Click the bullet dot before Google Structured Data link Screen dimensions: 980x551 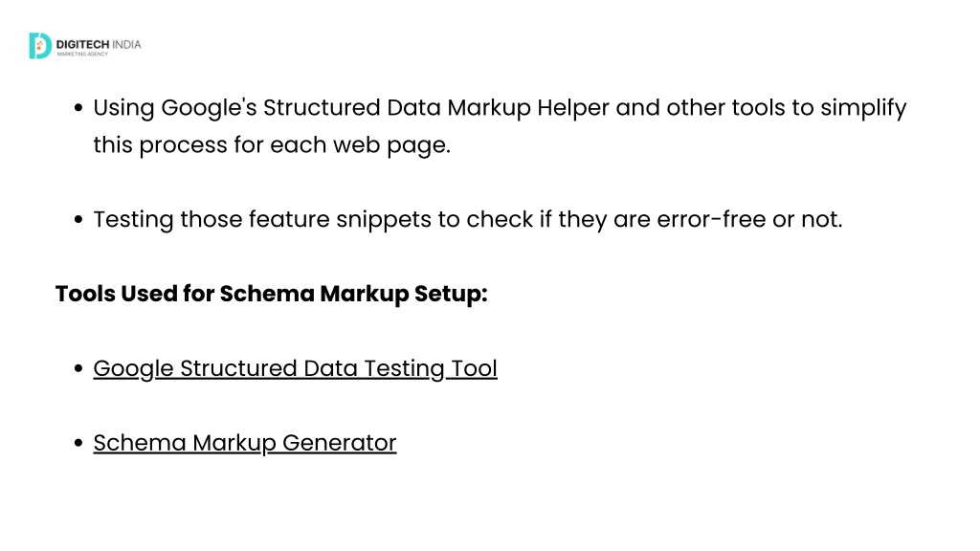(x=78, y=368)
